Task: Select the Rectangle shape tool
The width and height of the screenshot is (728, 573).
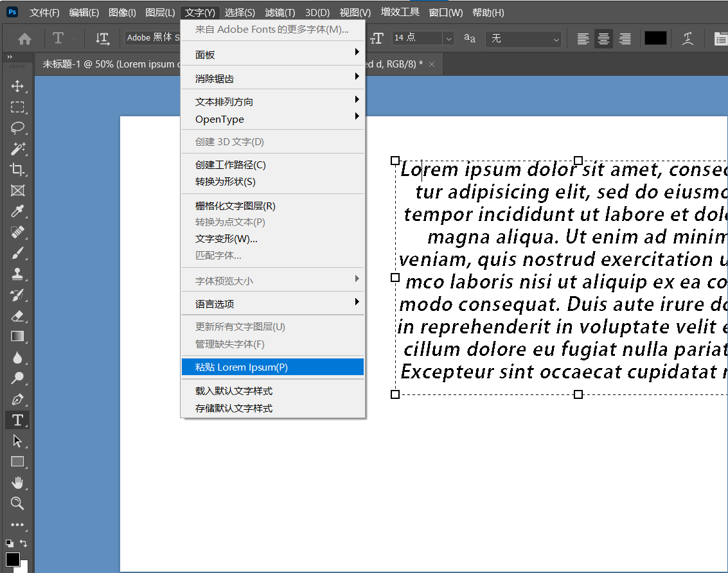Action: 17,462
